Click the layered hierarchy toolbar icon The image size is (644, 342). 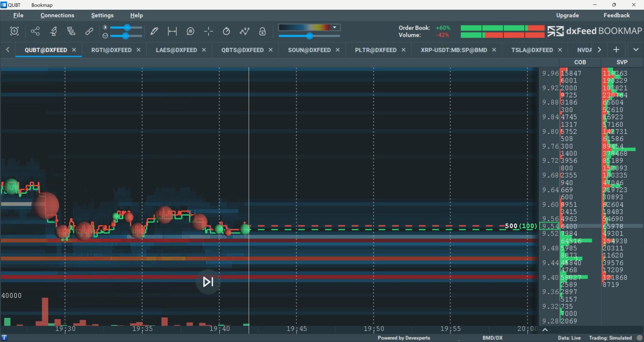(x=71, y=31)
